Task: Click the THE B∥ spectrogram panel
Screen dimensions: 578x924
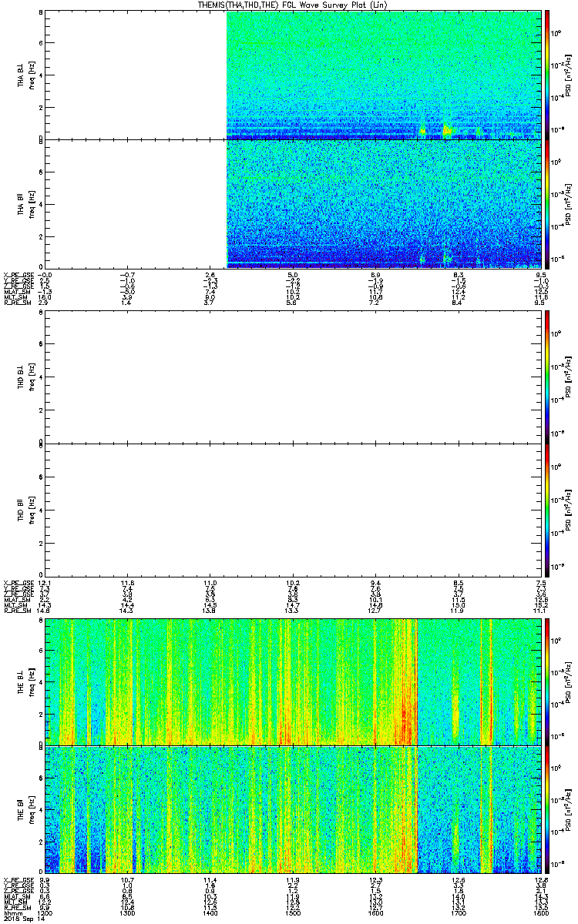Action: click(x=292, y=809)
